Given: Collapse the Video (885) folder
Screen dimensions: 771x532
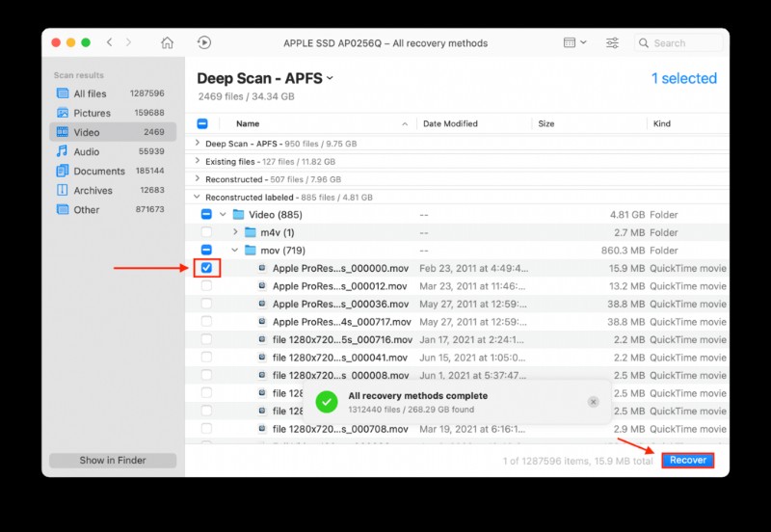Looking at the screenshot, I should click(x=223, y=214).
